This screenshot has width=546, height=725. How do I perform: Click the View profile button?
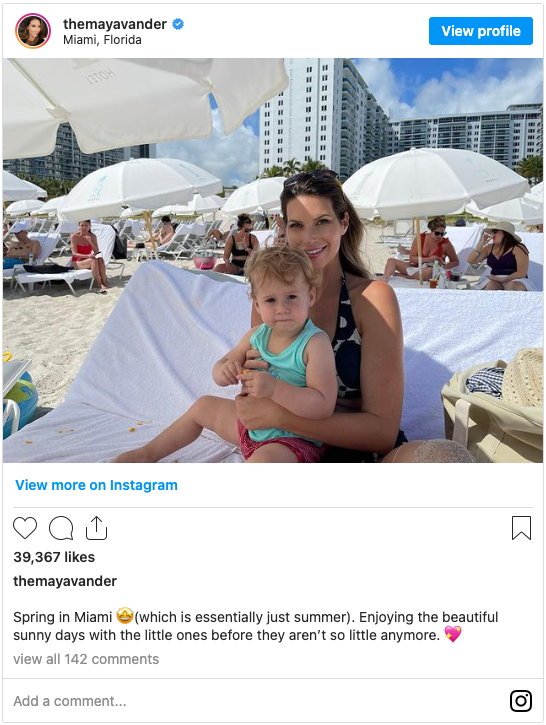[x=480, y=31]
